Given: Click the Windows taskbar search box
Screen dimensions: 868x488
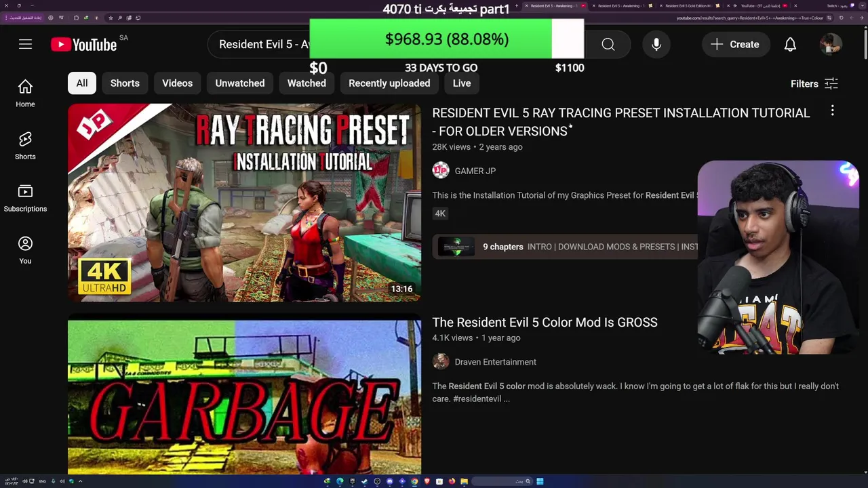Looking at the screenshot, I should click(x=502, y=481).
